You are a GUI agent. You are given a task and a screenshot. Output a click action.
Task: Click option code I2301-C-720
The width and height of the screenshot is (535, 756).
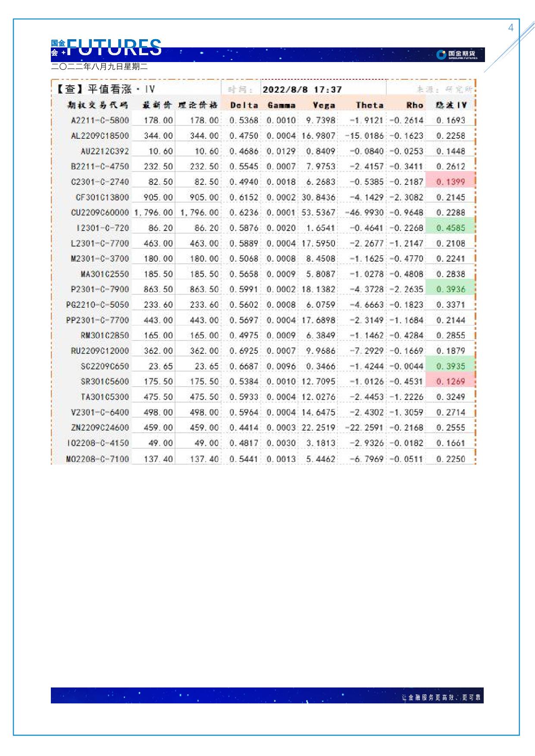103,228
